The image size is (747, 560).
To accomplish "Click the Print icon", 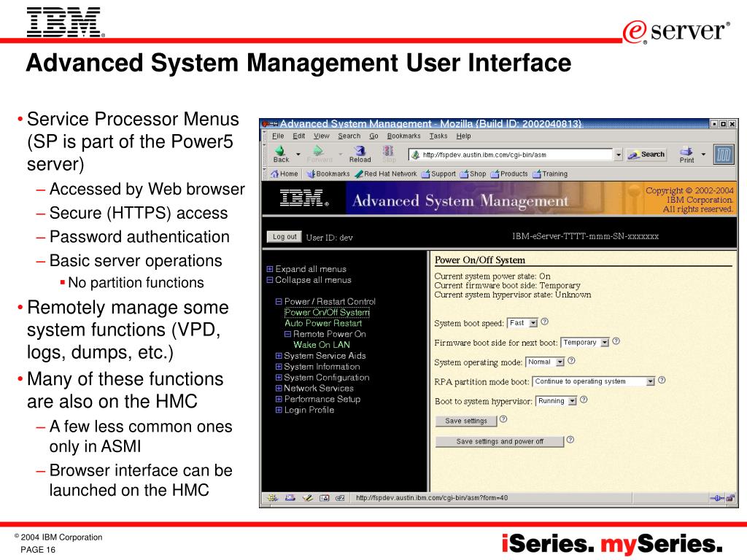I will tap(686, 151).
